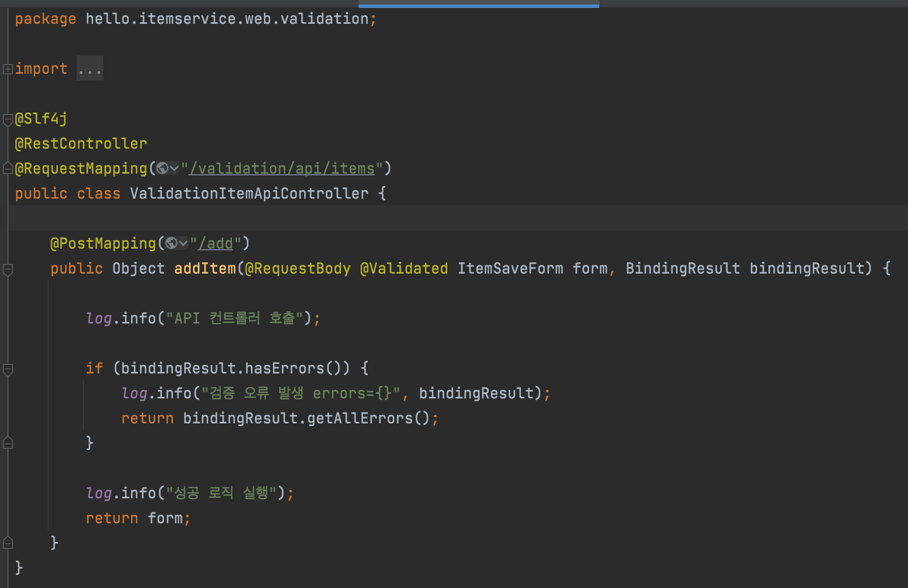The width and height of the screenshot is (908, 588).
Task: Click the addItem method name
Action: [x=205, y=268]
